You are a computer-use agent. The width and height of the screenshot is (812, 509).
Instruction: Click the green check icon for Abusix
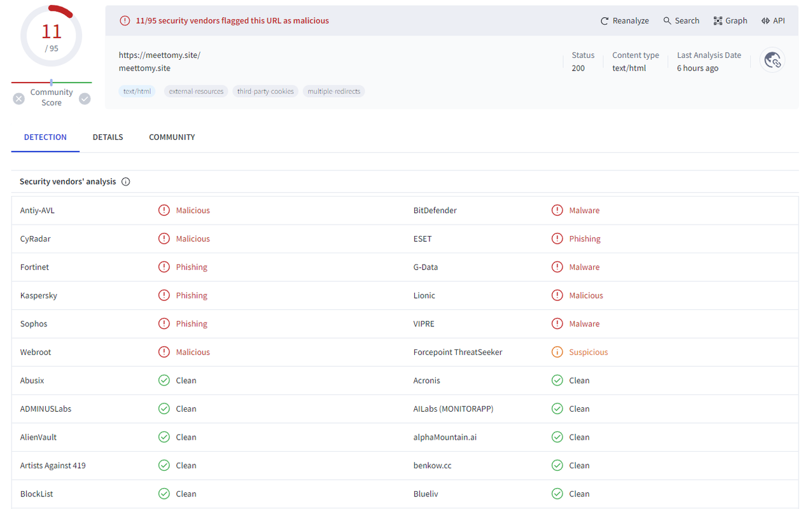164,380
